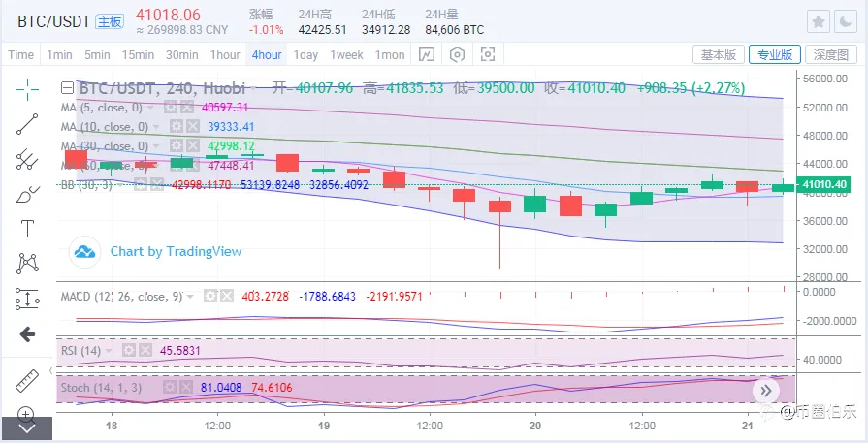Switch to the 5min timeframe

click(x=97, y=54)
